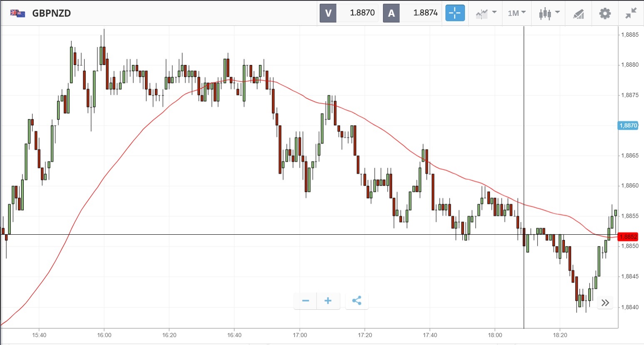The height and width of the screenshot is (345, 644).
Task: Zoom out with the minus button
Action: point(306,301)
